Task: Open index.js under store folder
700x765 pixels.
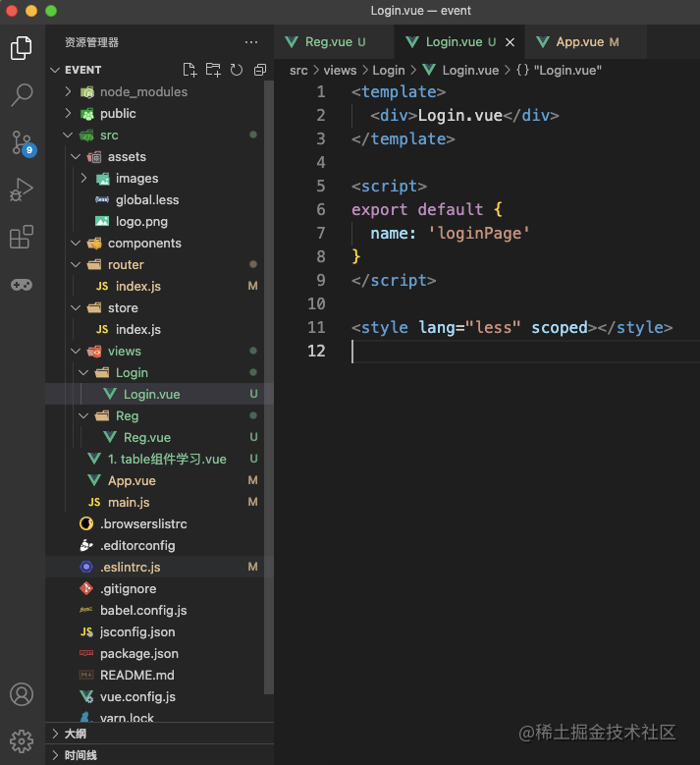Action: pos(159,329)
